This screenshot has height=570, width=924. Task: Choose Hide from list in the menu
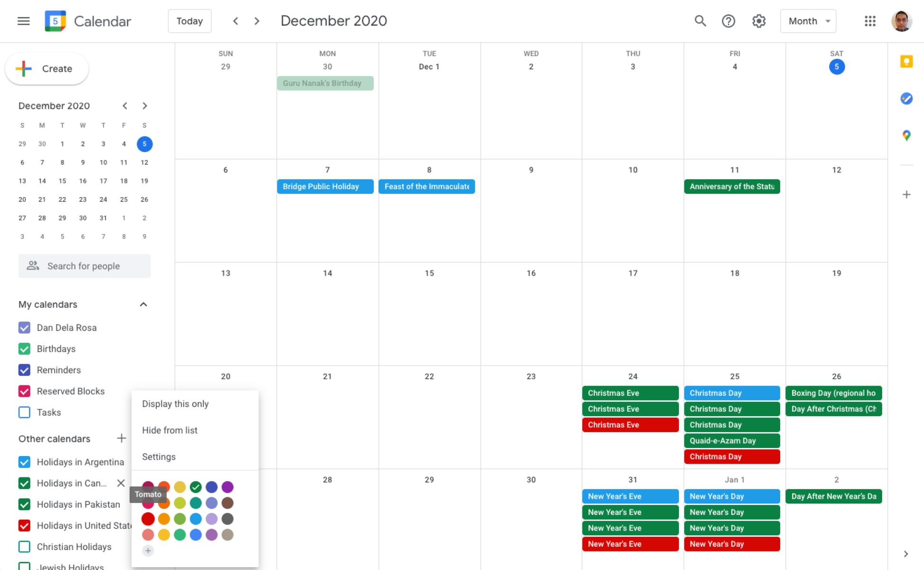170,430
